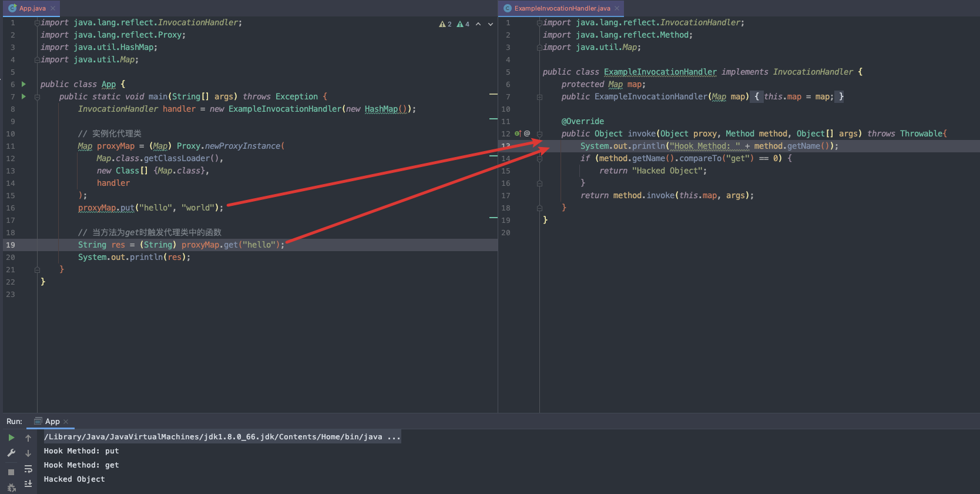Place caret on System.out.println(res) line
The height and width of the screenshot is (494, 980).
click(x=134, y=257)
